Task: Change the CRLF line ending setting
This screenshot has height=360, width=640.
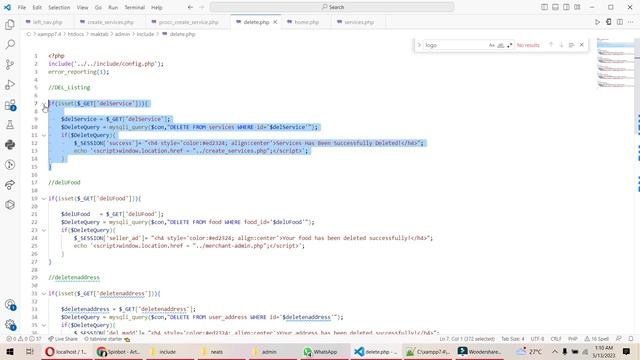Action: [x=556, y=339]
